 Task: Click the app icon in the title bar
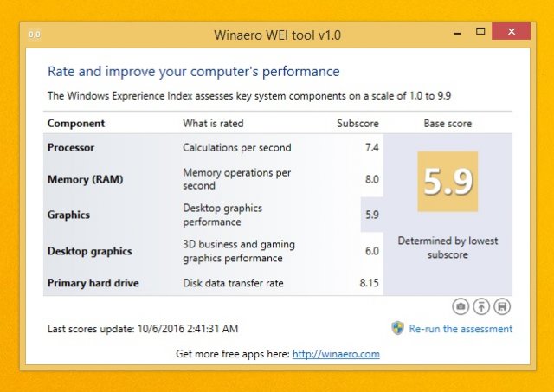(35, 35)
